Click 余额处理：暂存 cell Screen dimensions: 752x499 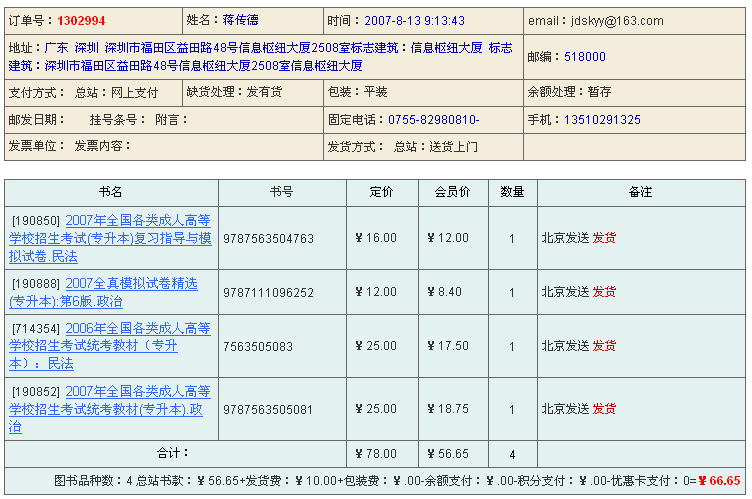(634, 93)
